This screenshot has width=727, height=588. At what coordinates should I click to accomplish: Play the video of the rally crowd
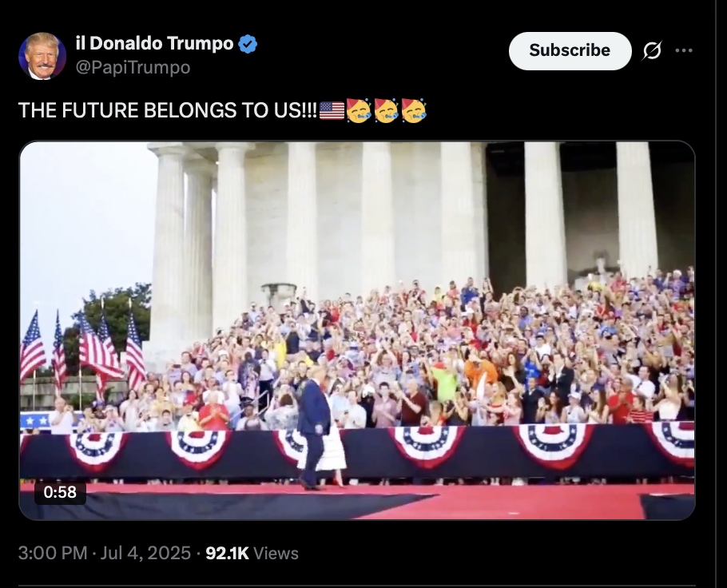(x=357, y=330)
